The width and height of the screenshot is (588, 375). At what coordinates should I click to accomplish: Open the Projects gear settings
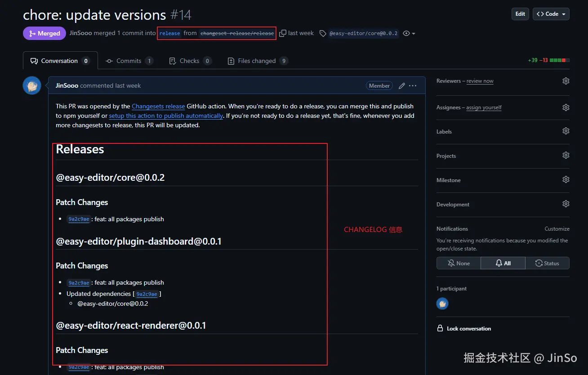[x=566, y=155]
